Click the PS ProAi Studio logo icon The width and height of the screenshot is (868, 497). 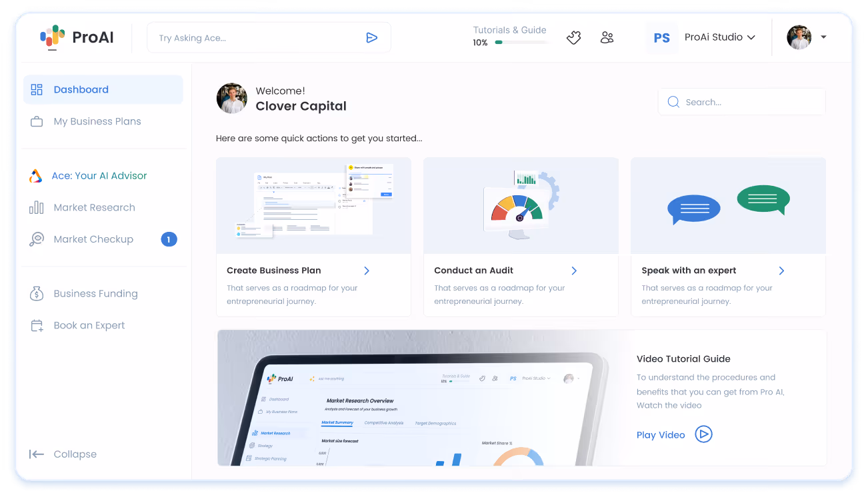662,37
